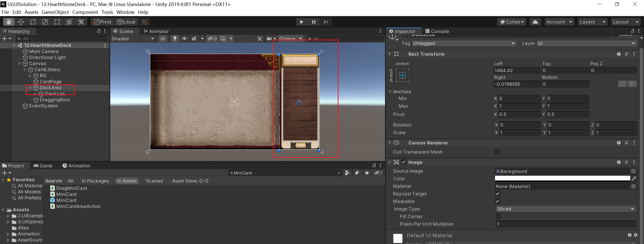644x244 pixels.
Task: Uncheck Raycast Target
Action: point(497,194)
